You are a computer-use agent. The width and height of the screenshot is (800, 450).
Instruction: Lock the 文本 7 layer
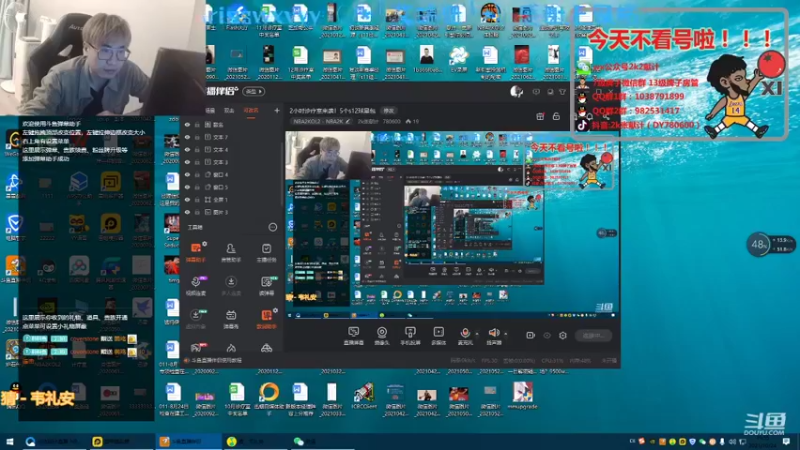[197, 137]
